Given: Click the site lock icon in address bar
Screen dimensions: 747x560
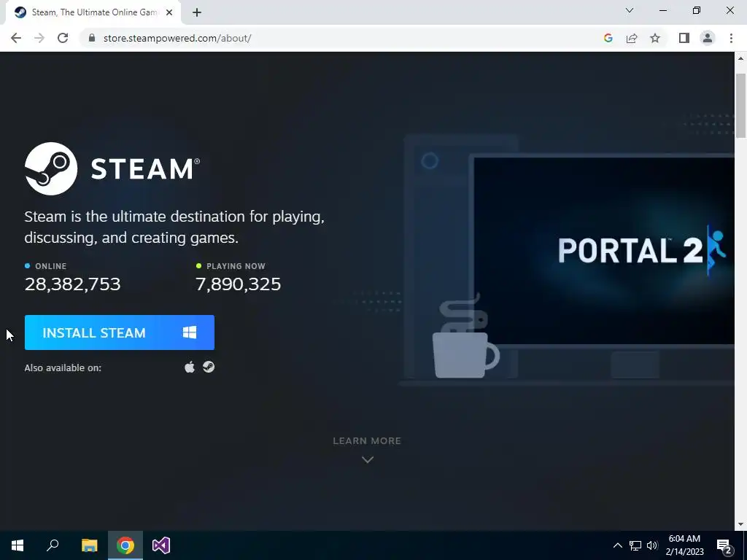Looking at the screenshot, I should 92,38.
